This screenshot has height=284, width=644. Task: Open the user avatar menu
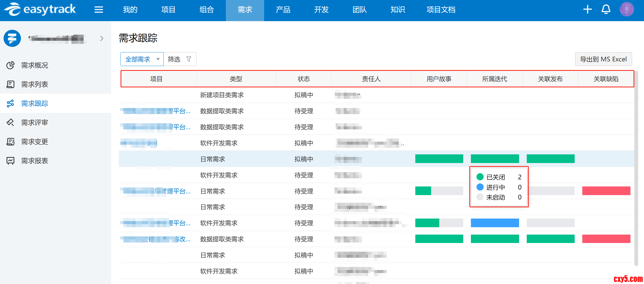click(627, 9)
